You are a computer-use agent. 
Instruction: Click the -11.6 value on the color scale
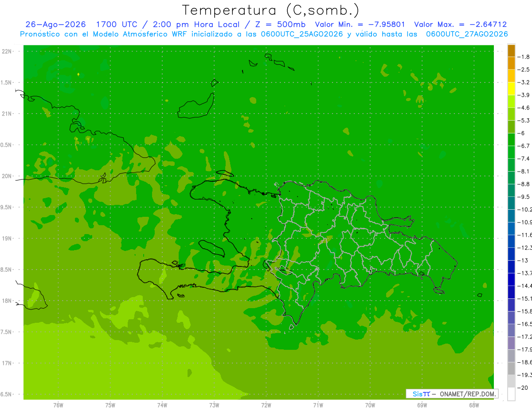coord(525,235)
